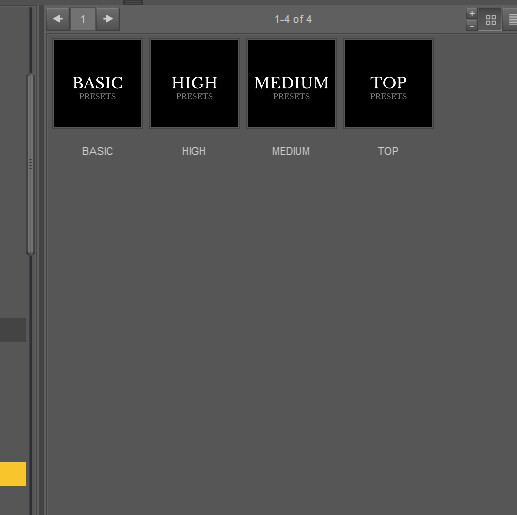Open the BASIC presets thumbnail

click(98, 83)
